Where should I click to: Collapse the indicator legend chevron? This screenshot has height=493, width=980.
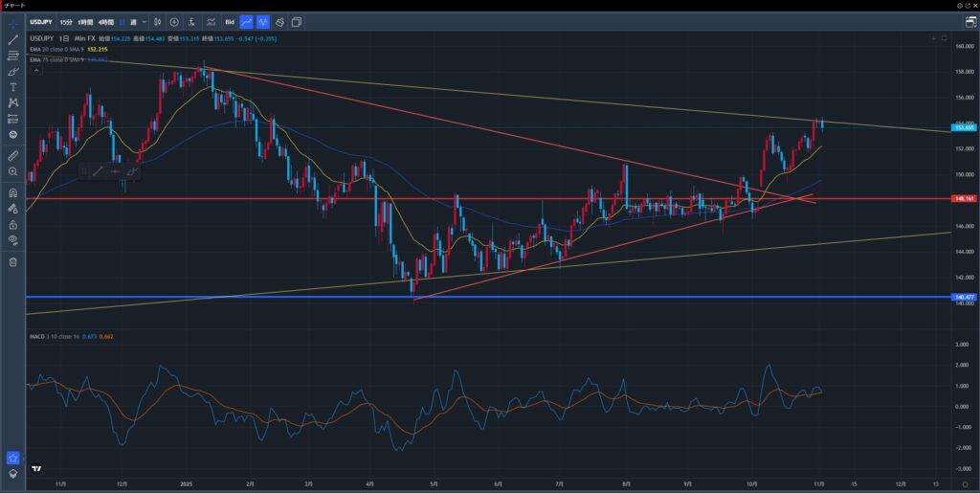tap(34, 69)
